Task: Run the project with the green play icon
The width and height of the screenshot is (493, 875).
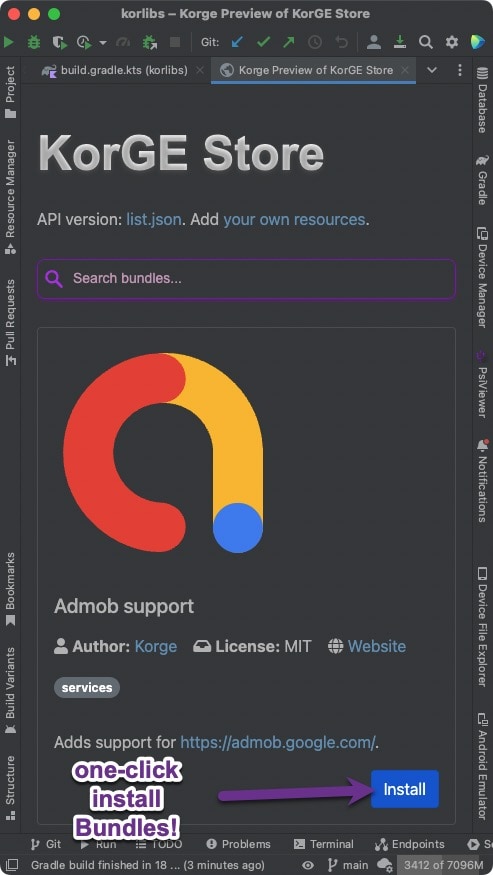Action: [8, 42]
